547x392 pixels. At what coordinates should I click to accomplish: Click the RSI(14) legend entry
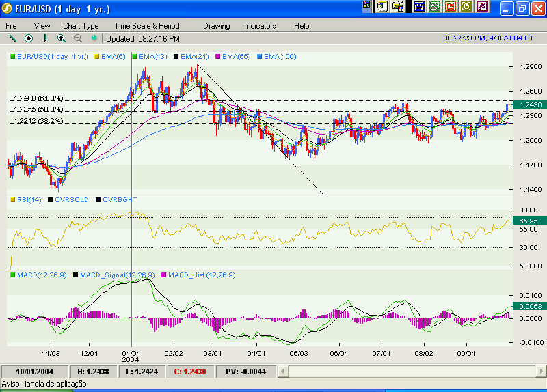pyautogui.click(x=29, y=199)
